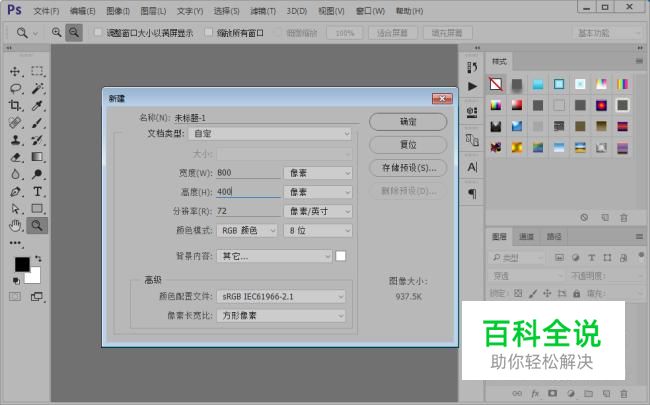This screenshot has width=650, height=405.
Task: Click the delete style trash icon
Action: pyautogui.click(x=624, y=218)
